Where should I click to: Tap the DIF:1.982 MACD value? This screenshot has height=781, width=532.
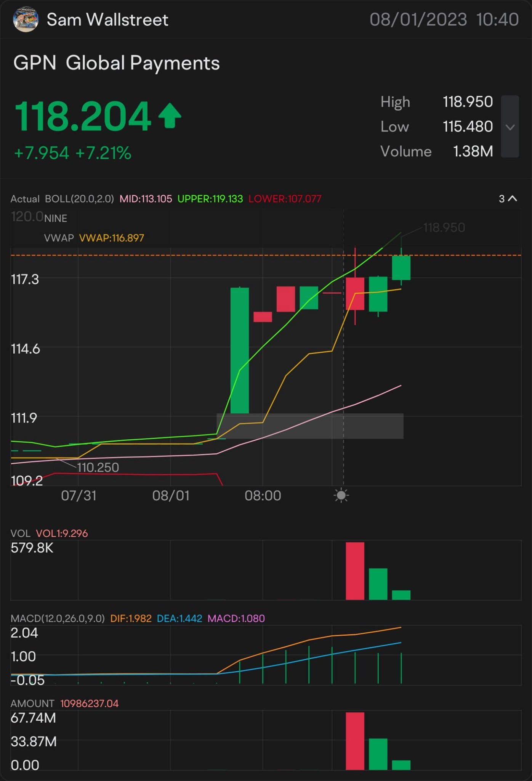(131, 618)
